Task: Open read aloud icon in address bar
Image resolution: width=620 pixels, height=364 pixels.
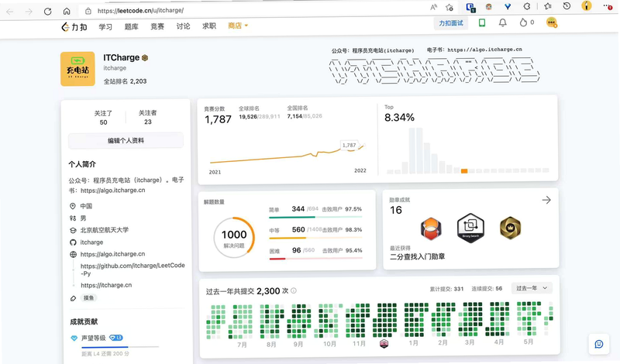Action: pos(434,7)
